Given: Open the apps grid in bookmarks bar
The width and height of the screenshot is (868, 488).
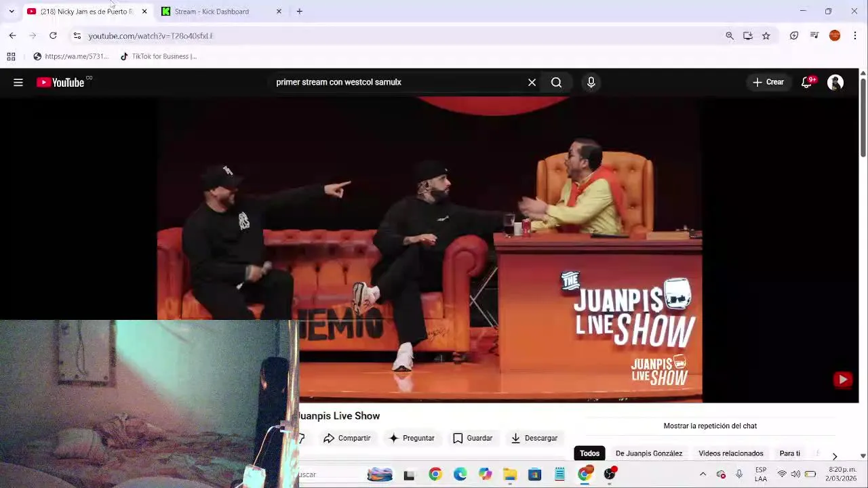Looking at the screenshot, I should pyautogui.click(x=11, y=56).
